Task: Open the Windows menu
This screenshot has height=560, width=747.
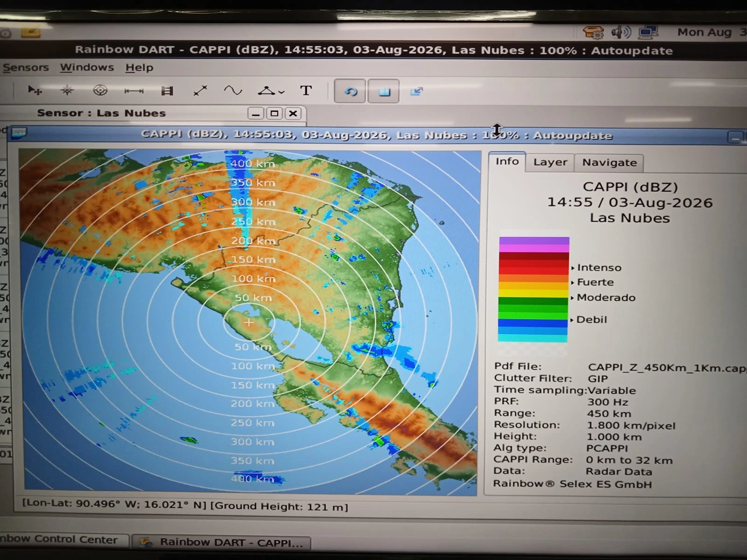Action: [87, 67]
